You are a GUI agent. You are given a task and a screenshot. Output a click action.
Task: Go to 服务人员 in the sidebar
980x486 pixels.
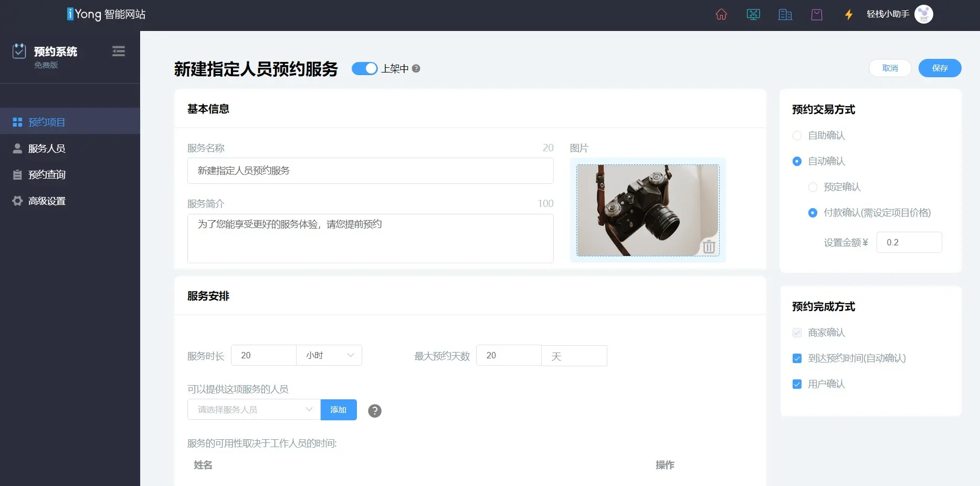coord(47,149)
